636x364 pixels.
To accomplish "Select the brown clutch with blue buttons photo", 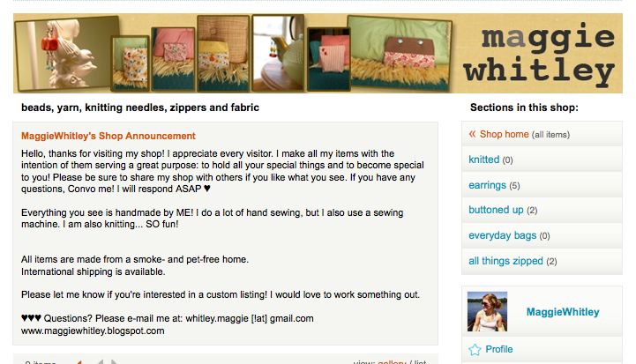I will 400,55.
